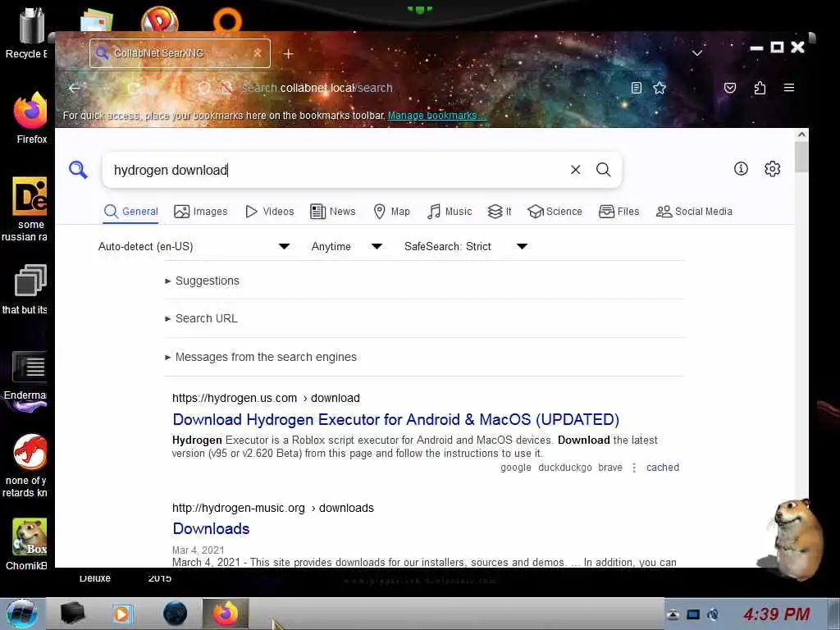The width and height of the screenshot is (840, 630).
Task: Click the dark globe taskbar icon
Action: tap(175, 614)
